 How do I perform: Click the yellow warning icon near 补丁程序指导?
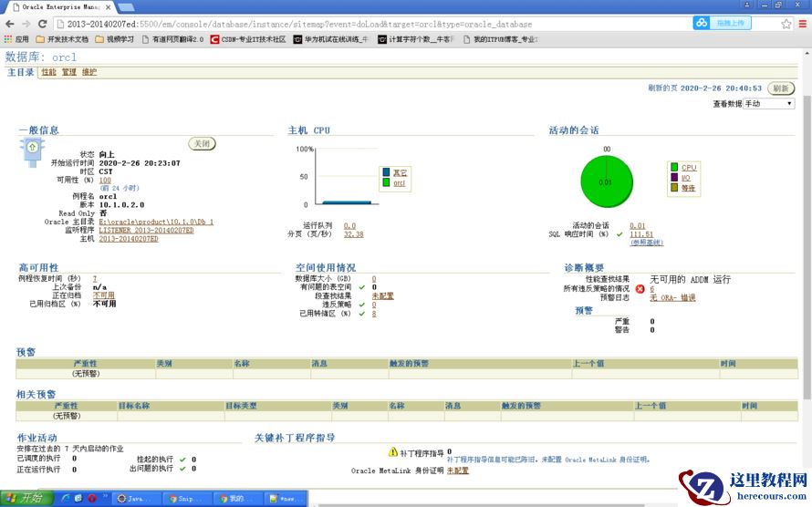pos(393,452)
